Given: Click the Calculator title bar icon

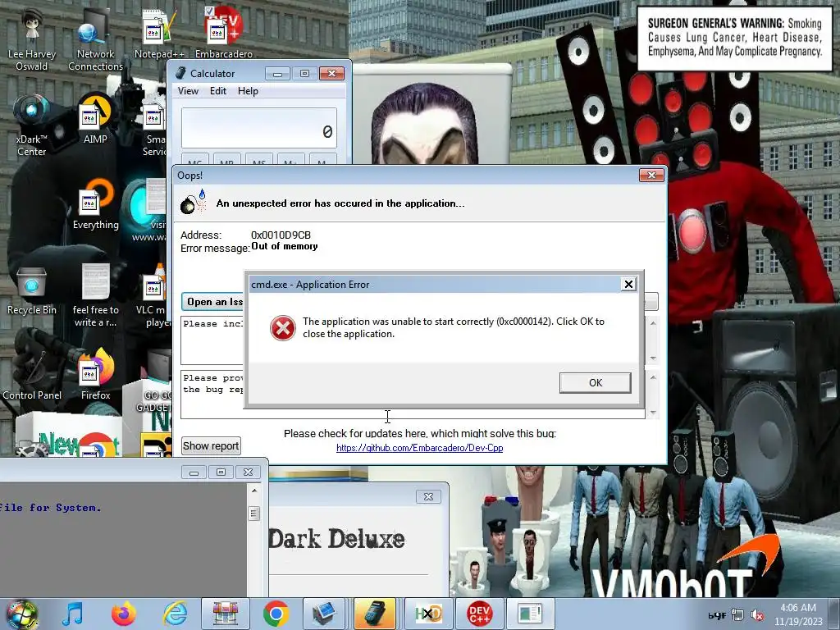Looking at the screenshot, I should pyautogui.click(x=181, y=73).
